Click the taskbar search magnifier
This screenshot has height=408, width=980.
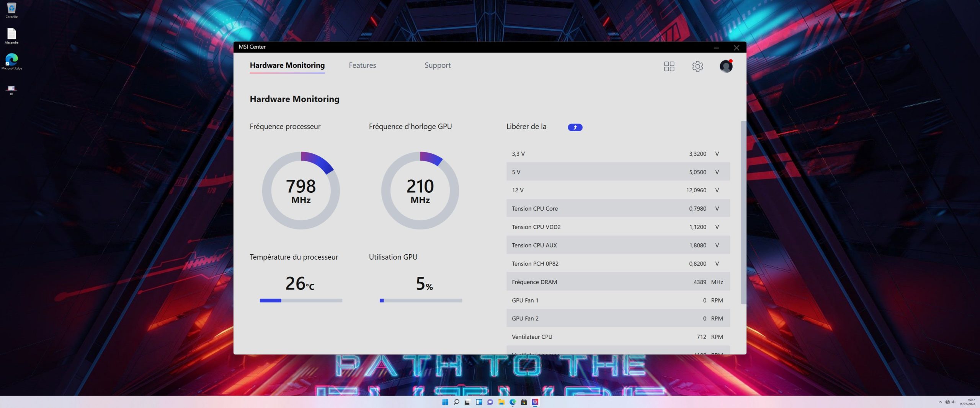click(456, 402)
